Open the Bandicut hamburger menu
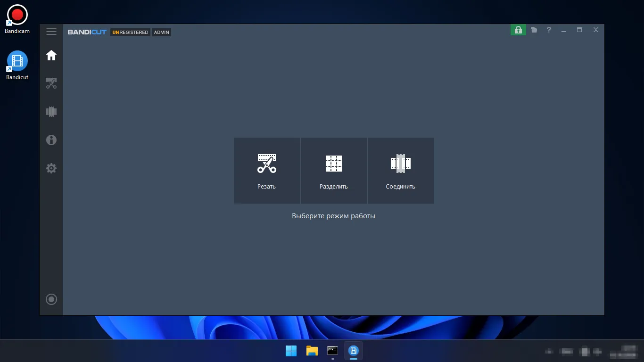The width and height of the screenshot is (644, 362). pos(51,32)
